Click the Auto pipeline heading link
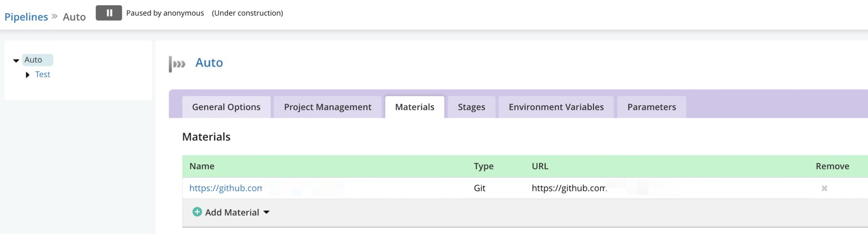The height and width of the screenshot is (234, 868). (x=209, y=63)
